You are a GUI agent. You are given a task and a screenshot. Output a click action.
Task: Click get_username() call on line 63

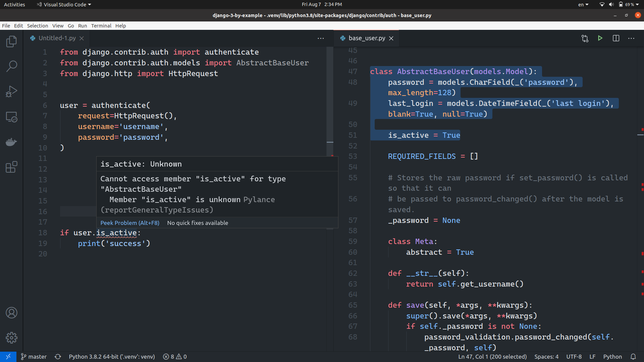coord(492,284)
